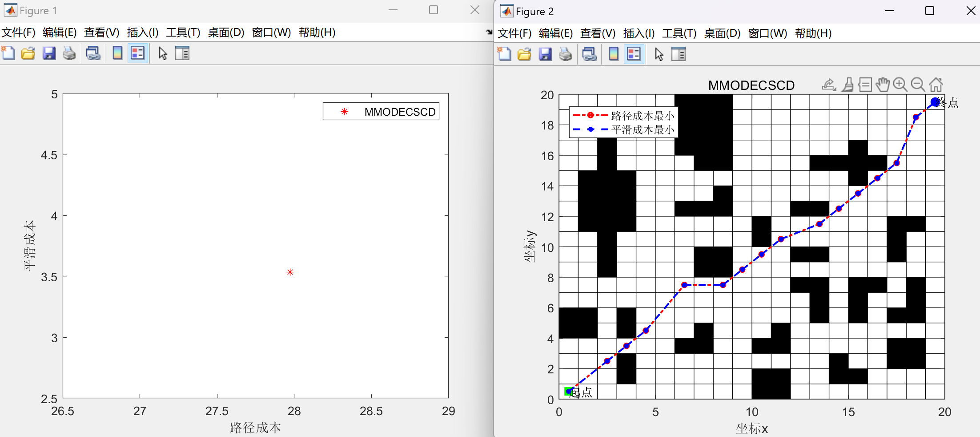980x437 pixels.
Task: Toggle Insert Colorbar in Figure 2 toolbar
Action: pos(613,54)
